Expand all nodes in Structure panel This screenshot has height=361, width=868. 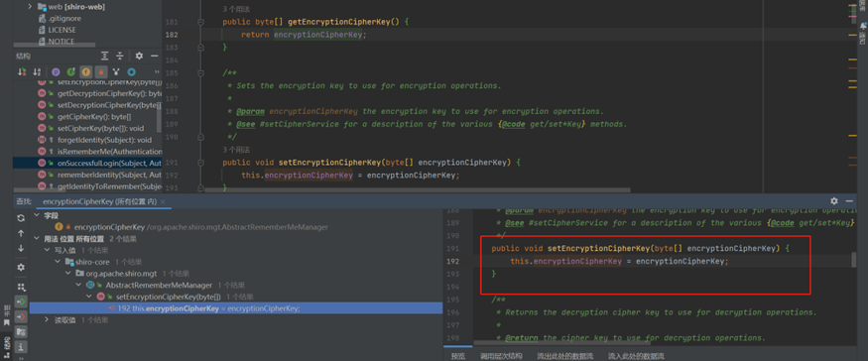point(104,56)
